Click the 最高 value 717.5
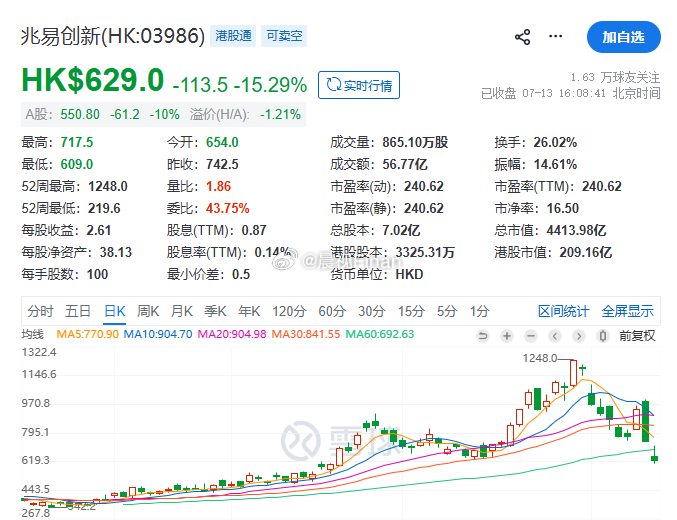Screen dimensions: 677x520 click(77, 143)
